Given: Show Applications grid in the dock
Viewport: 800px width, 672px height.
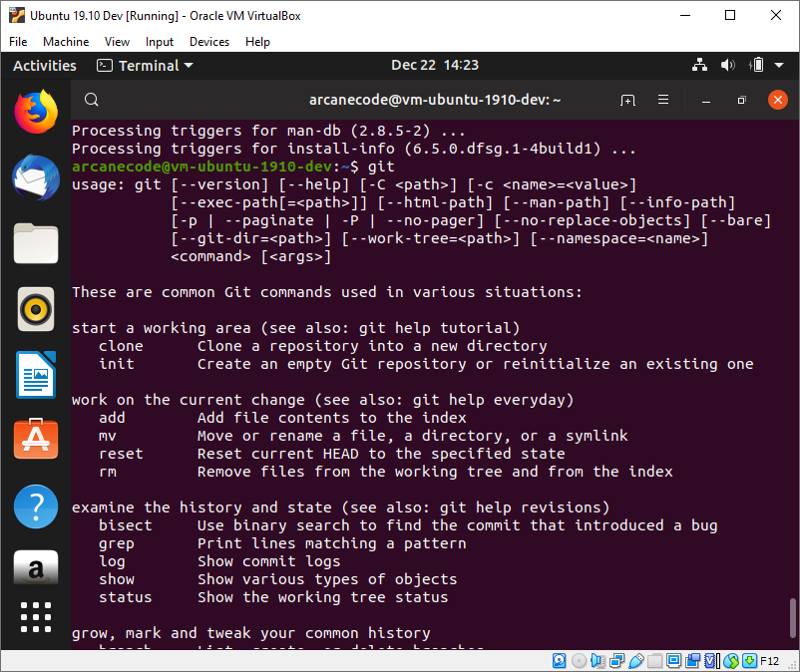Looking at the screenshot, I should [x=36, y=617].
